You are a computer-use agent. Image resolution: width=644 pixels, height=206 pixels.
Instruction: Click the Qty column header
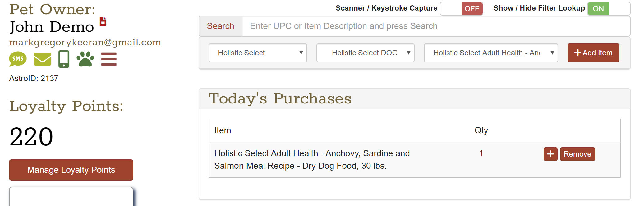click(x=481, y=130)
